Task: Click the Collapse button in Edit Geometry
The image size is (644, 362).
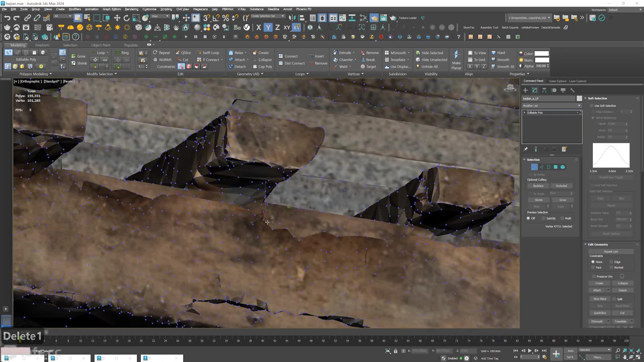Action: (623, 283)
